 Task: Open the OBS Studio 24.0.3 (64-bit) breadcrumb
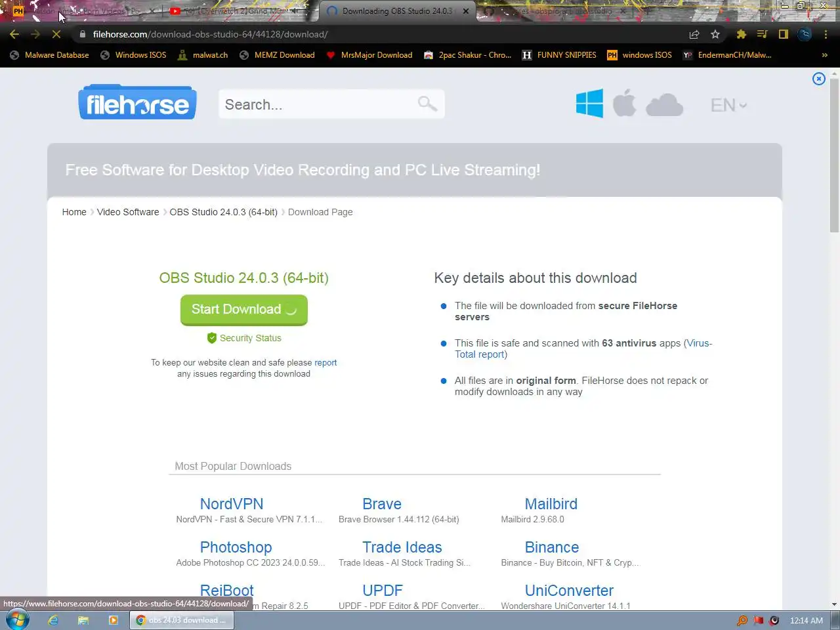point(224,212)
